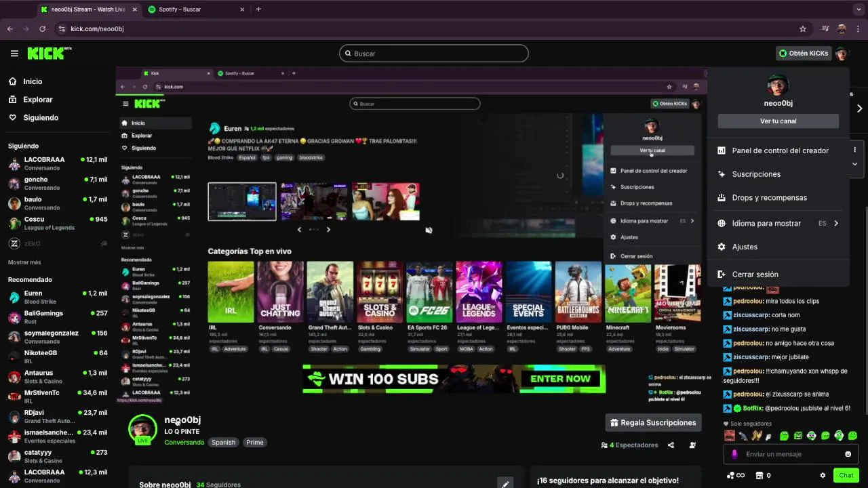Viewport: 868px width, 488px height.
Task: Open Ajustes from profile menu
Action: pyautogui.click(x=778, y=247)
